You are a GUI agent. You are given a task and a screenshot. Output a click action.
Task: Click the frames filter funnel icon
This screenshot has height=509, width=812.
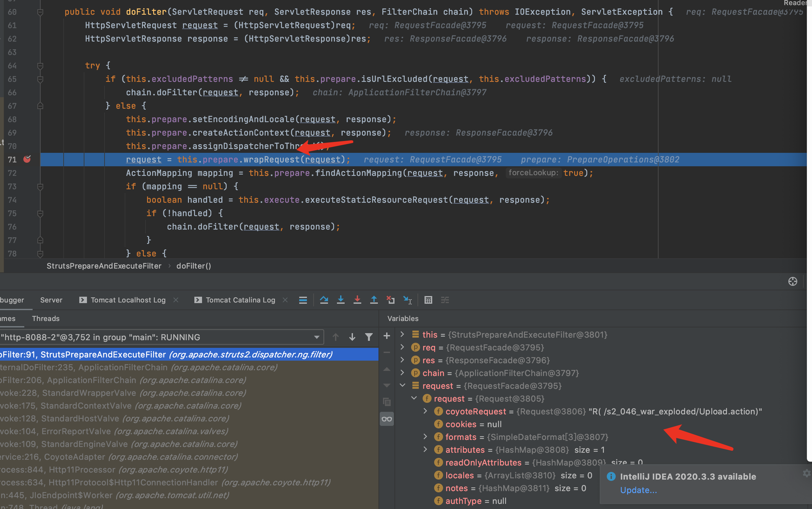point(369,337)
